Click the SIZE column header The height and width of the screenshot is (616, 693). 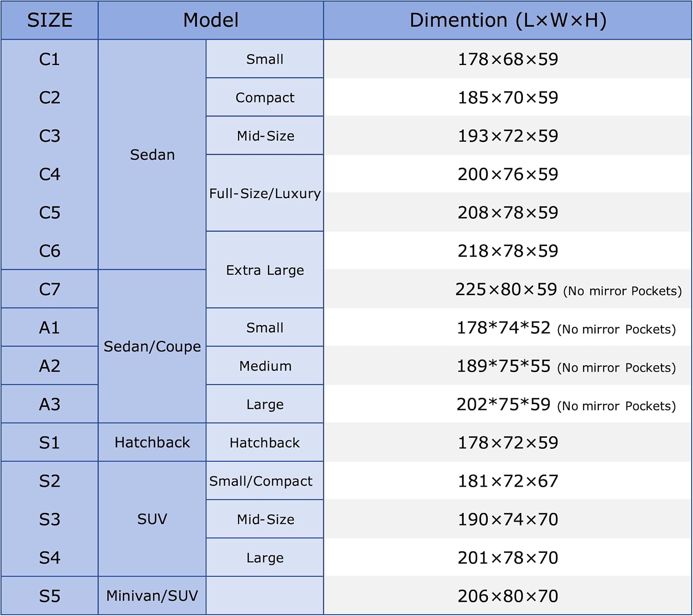point(49,20)
